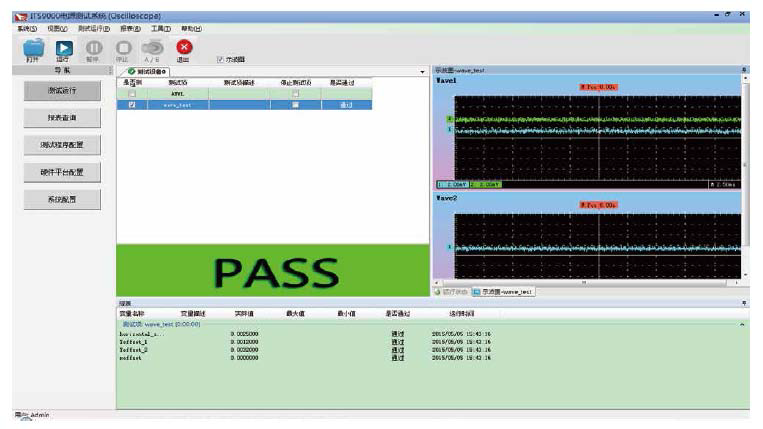Click the gray Pause toolbar icon
The height and width of the screenshot is (429, 763).
pos(94,48)
